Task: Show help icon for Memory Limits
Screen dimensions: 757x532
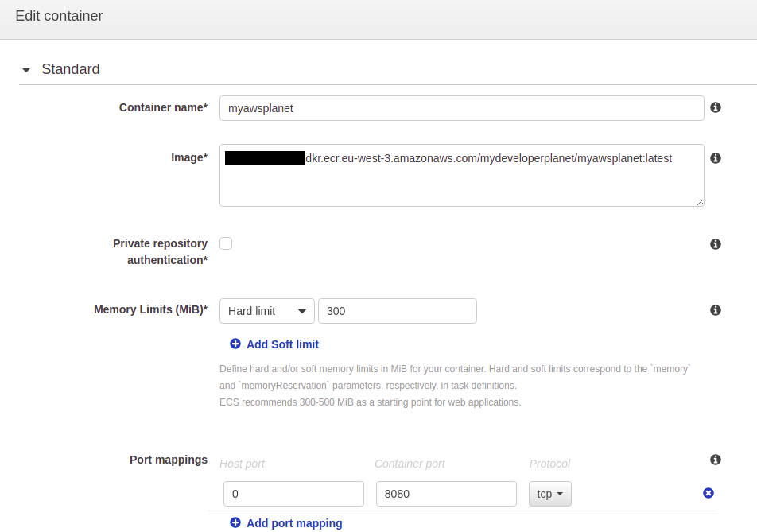Action: tap(716, 310)
